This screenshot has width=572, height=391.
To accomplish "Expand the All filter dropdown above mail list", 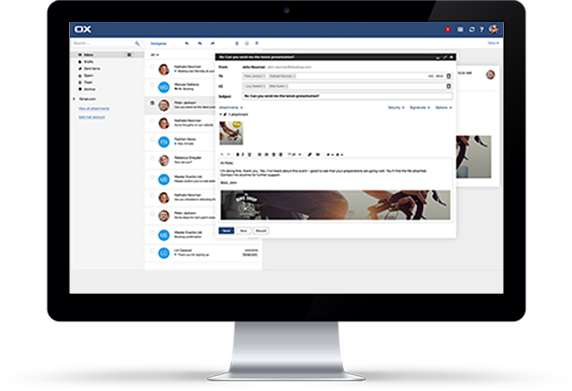I will pos(155,55).
